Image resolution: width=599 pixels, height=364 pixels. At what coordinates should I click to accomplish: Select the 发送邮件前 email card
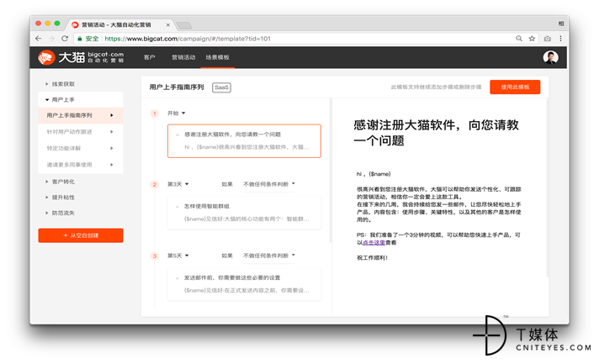click(244, 284)
